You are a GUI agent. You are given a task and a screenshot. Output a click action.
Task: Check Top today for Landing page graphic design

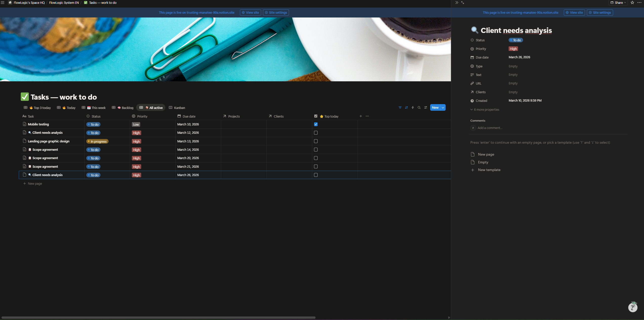click(x=316, y=141)
